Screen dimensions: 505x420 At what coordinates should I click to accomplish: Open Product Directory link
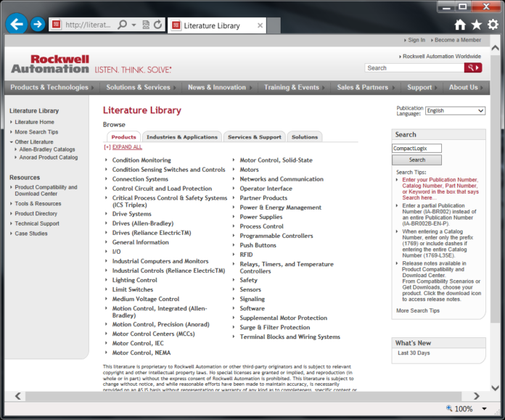coord(36,213)
